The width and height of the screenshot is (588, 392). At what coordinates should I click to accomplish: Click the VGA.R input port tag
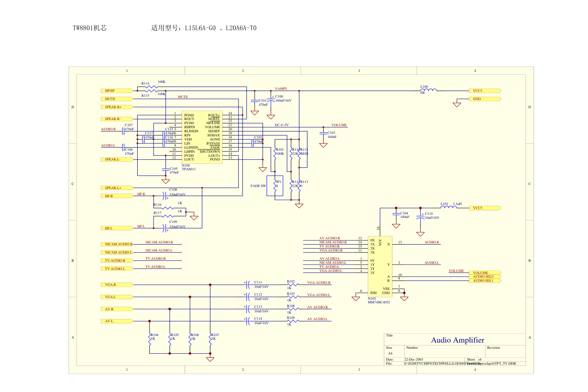tap(117, 285)
